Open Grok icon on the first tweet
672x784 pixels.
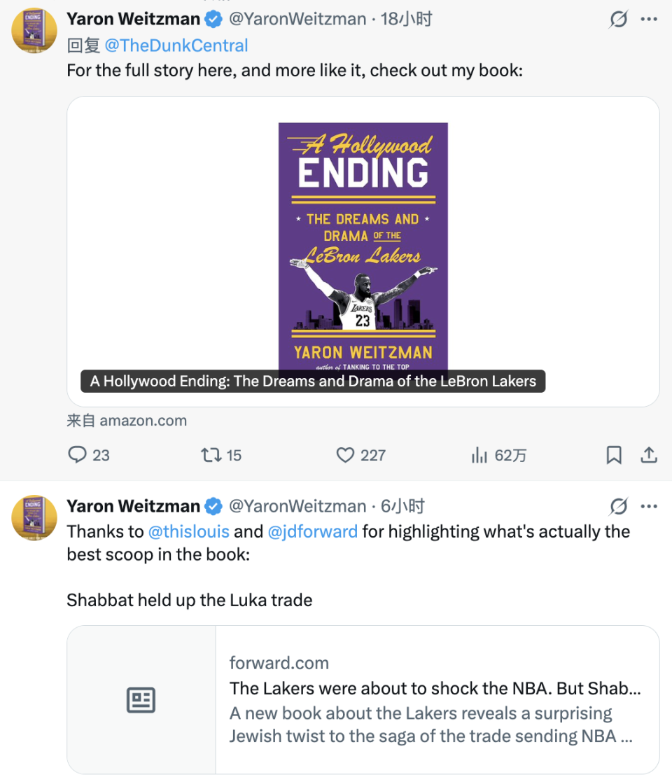coord(618,20)
